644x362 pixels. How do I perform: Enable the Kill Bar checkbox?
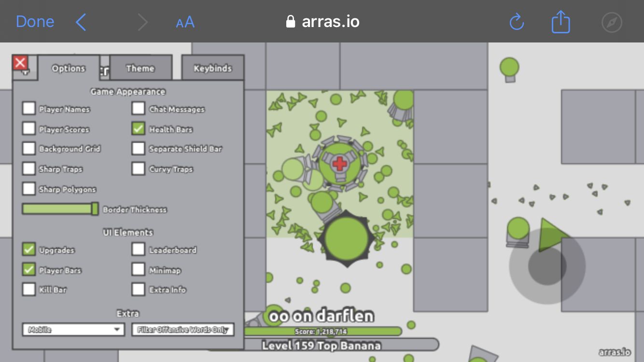[29, 289]
